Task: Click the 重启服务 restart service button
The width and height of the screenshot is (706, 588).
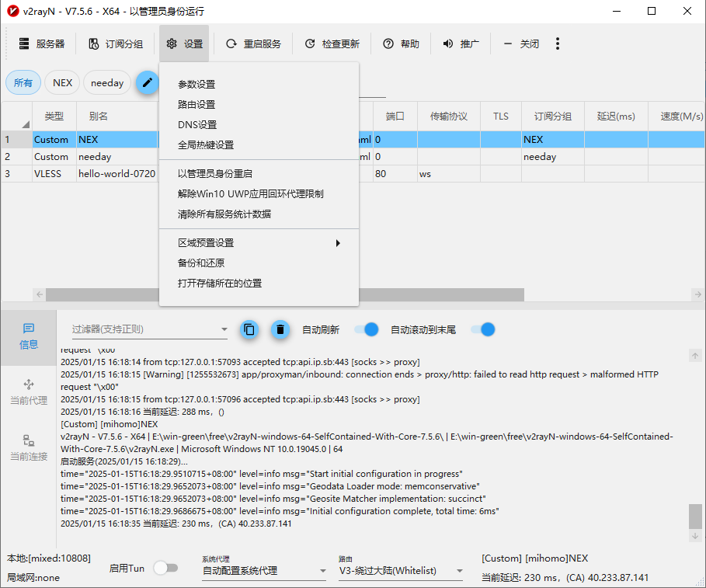Action: tap(254, 44)
